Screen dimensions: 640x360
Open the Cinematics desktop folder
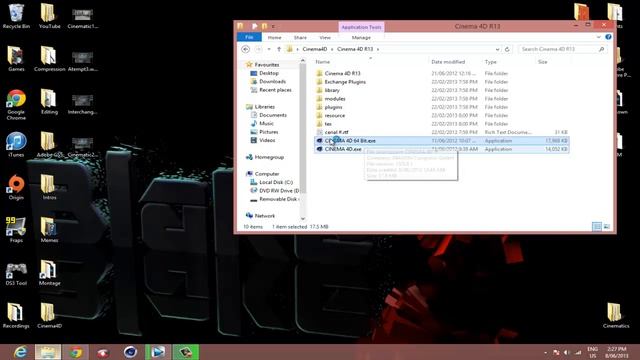(x=616, y=316)
